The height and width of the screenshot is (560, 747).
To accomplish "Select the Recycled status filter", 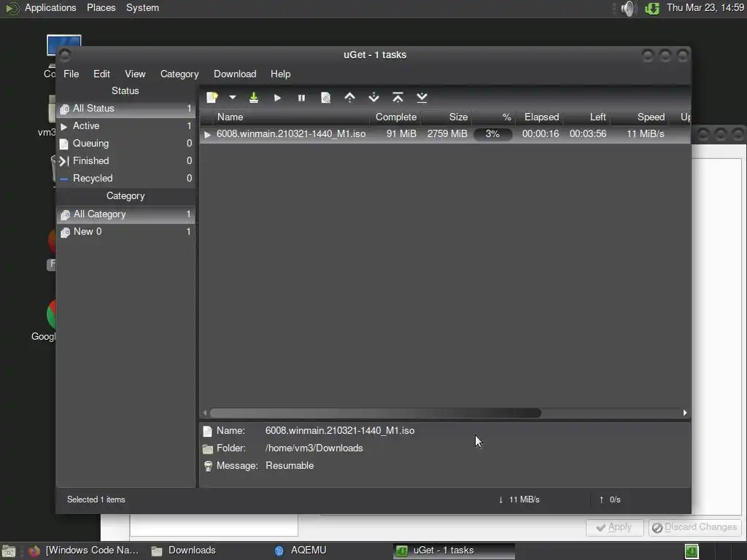I will [x=125, y=178].
